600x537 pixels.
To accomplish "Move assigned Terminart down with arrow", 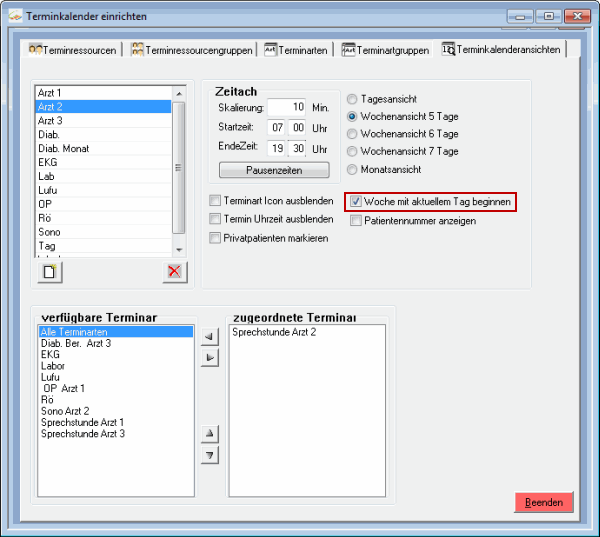I will tap(209, 455).
